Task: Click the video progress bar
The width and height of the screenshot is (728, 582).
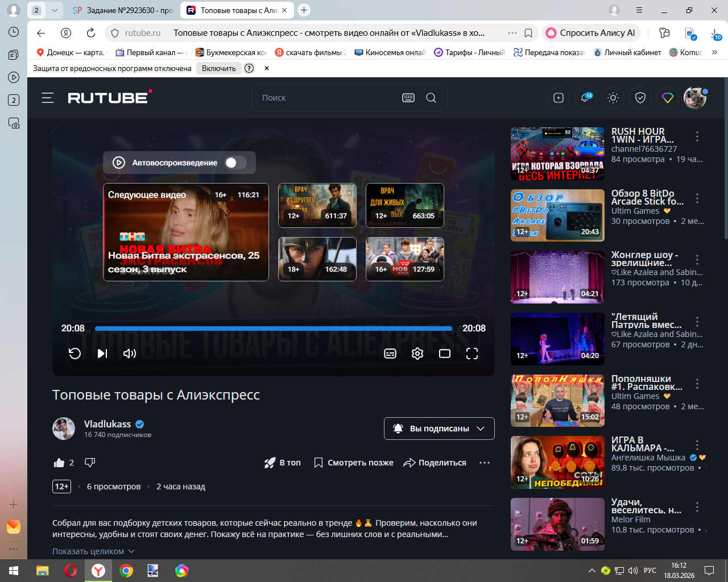Action: (x=273, y=329)
